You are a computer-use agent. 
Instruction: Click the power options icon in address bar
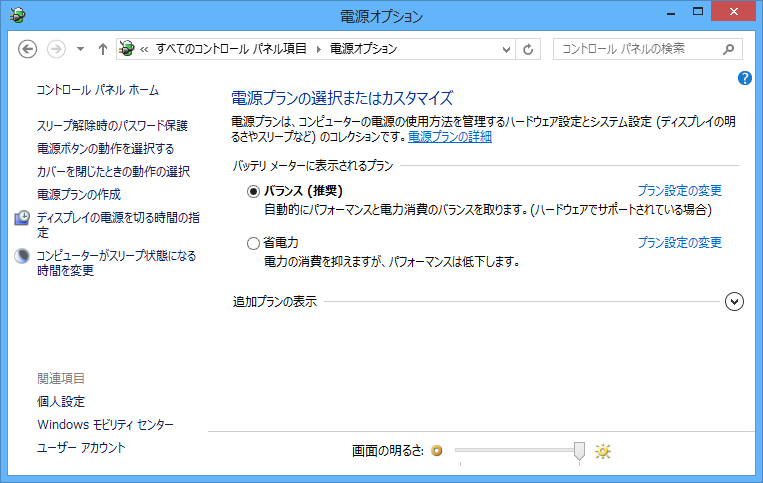pyautogui.click(x=127, y=49)
